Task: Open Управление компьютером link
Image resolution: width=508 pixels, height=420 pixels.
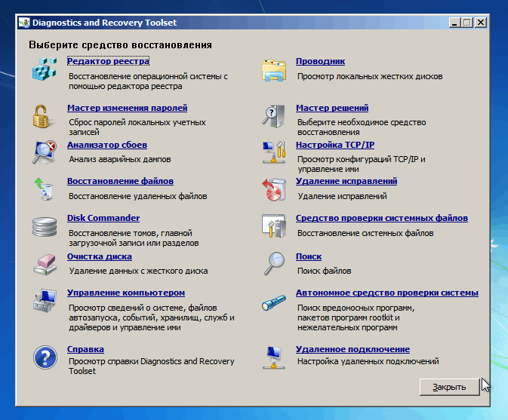Action: point(126,293)
